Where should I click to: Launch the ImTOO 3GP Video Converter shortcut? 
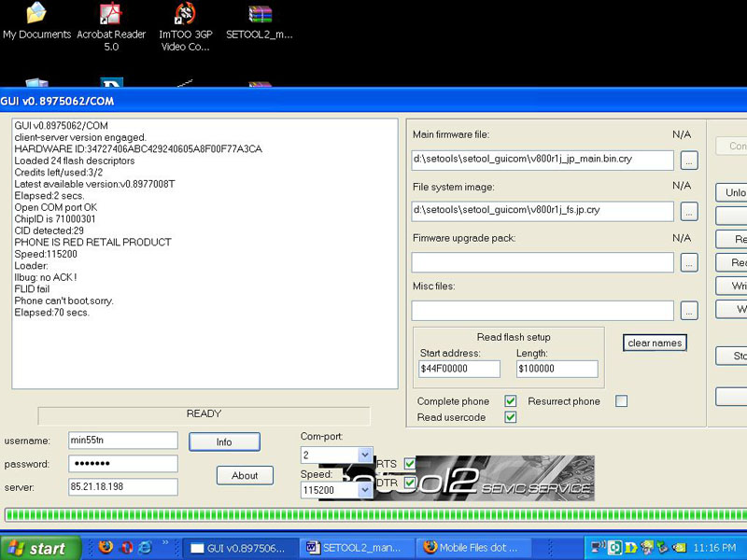point(186,15)
